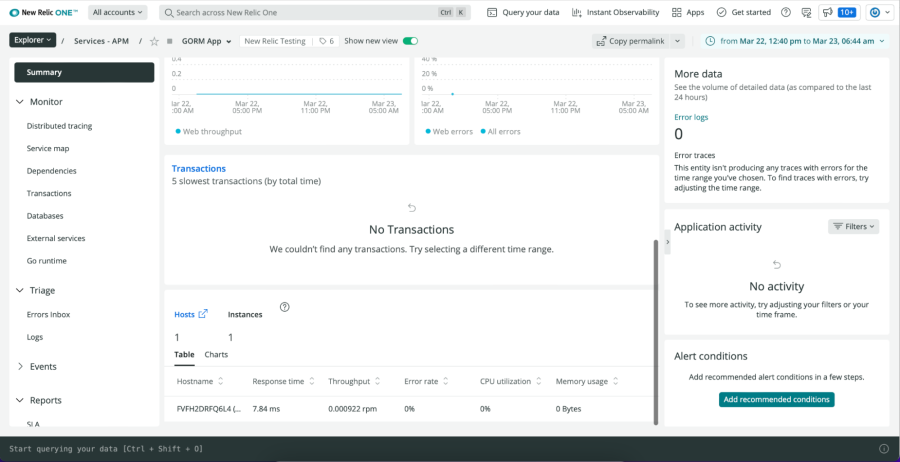Open the All accounts dropdown
Image resolution: width=900 pixels, height=462 pixels.
117,13
